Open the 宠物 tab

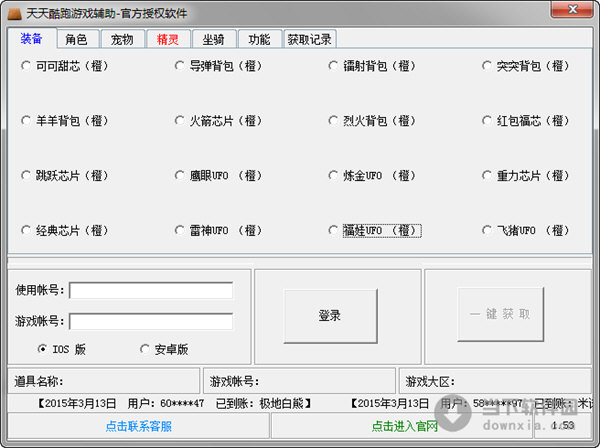click(122, 40)
